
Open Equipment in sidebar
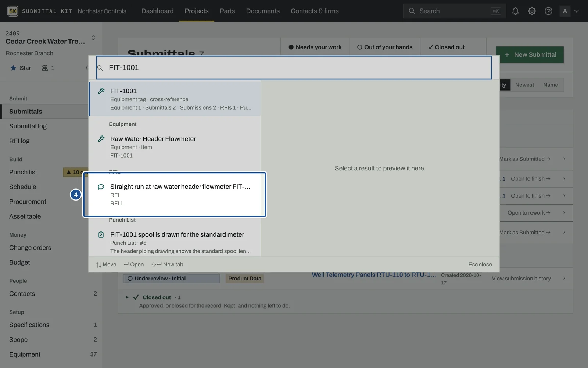pos(25,354)
